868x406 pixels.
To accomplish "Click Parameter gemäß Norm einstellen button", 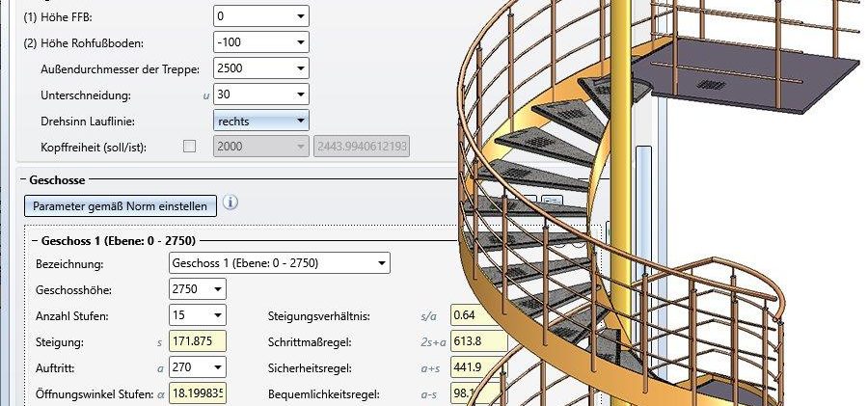I will click(119, 205).
